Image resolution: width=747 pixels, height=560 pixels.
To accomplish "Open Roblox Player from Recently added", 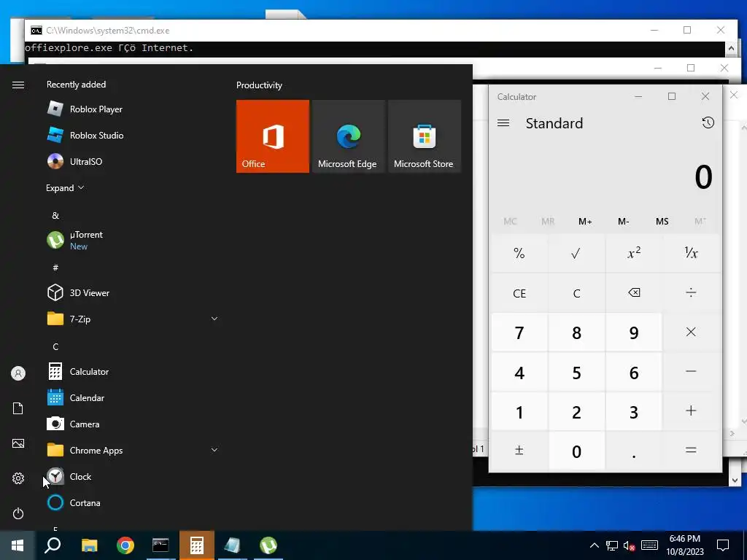I will click(132, 109).
